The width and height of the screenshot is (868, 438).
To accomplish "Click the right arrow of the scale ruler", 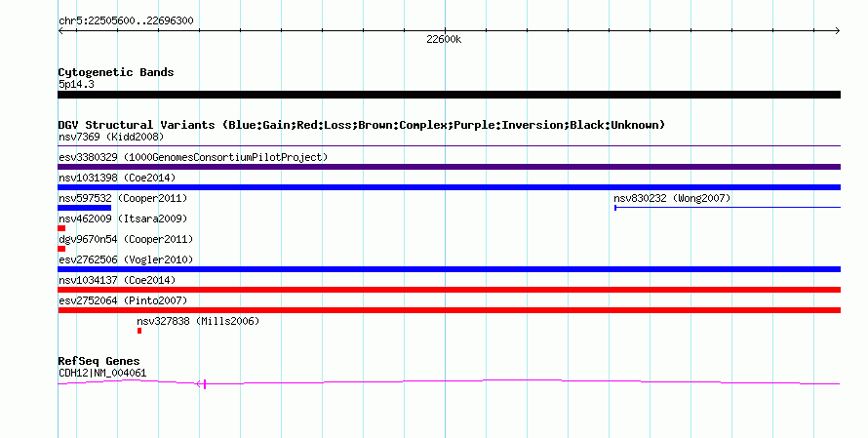I will click(838, 31).
